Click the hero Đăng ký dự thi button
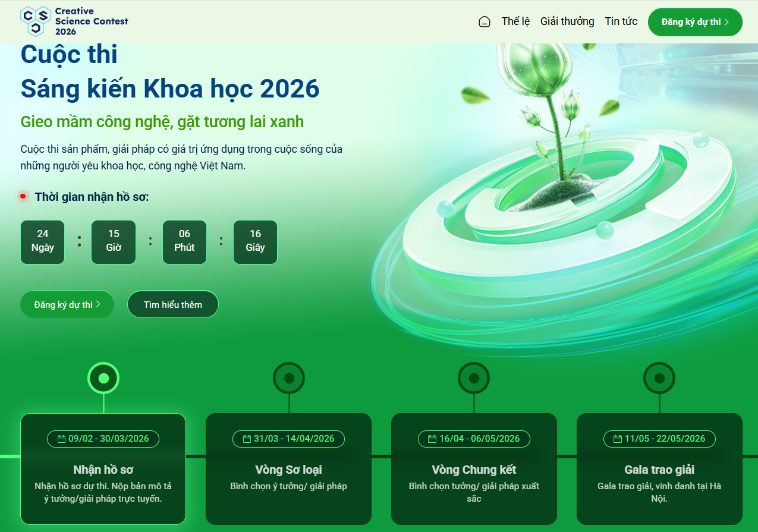The width and height of the screenshot is (758, 532). click(67, 304)
